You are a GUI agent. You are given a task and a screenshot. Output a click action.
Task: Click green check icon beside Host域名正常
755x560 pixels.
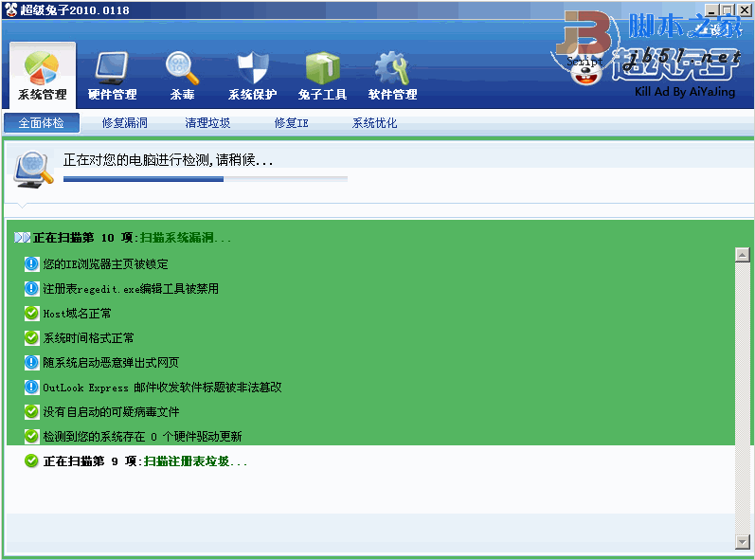(31, 314)
